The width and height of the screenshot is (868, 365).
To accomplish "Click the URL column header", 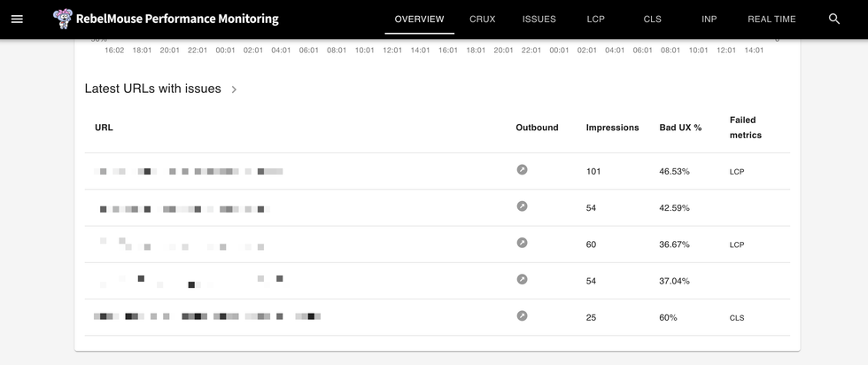I will (104, 128).
